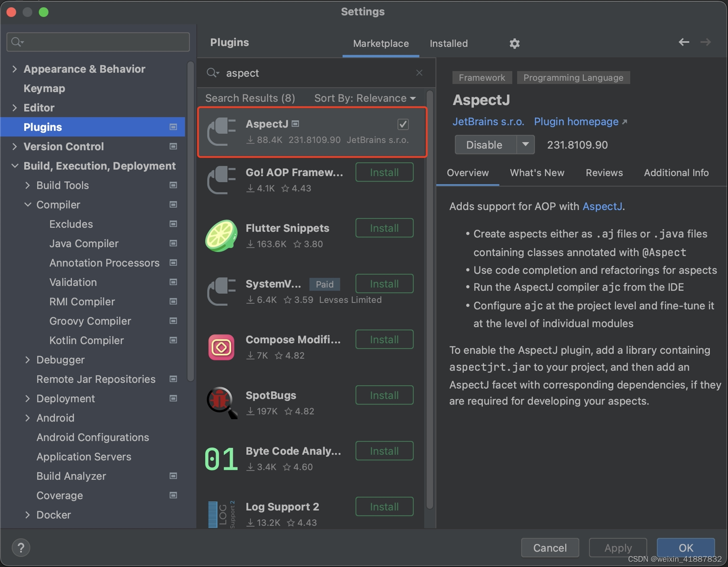Click the plugin results list scrollbar
The height and width of the screenshot is (567, 728).
click(x=430, y=299)
